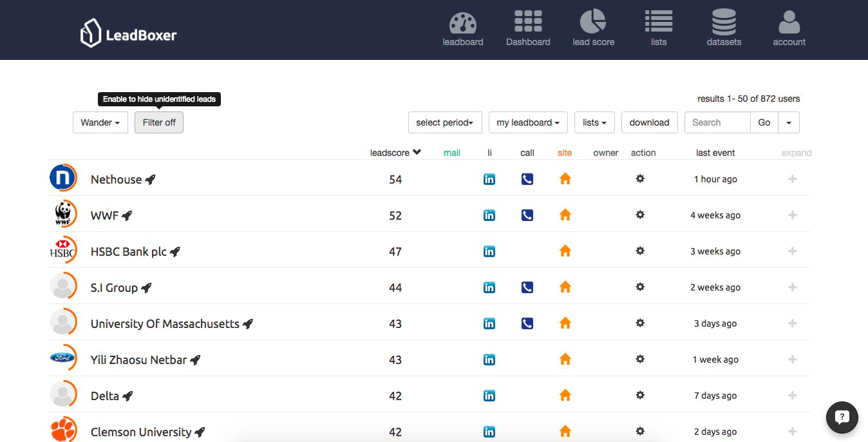Viewport: 868px width, 442px height.
Task: Click the Ford logo beside Yili Zhaosu Netbar
Action: coord(63,358)
